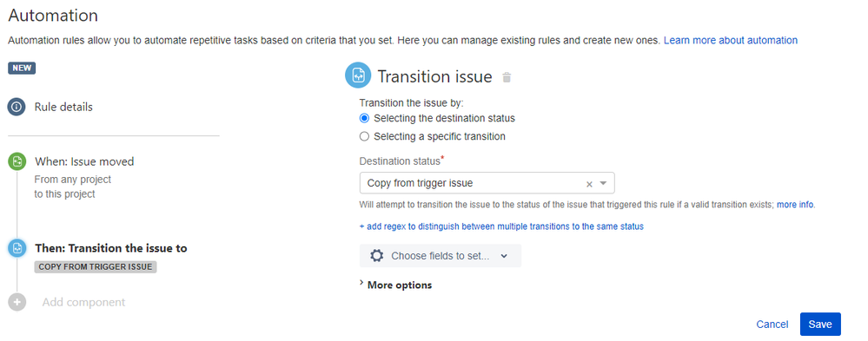Open the Destination status dropdown arrow

(603, 183)
